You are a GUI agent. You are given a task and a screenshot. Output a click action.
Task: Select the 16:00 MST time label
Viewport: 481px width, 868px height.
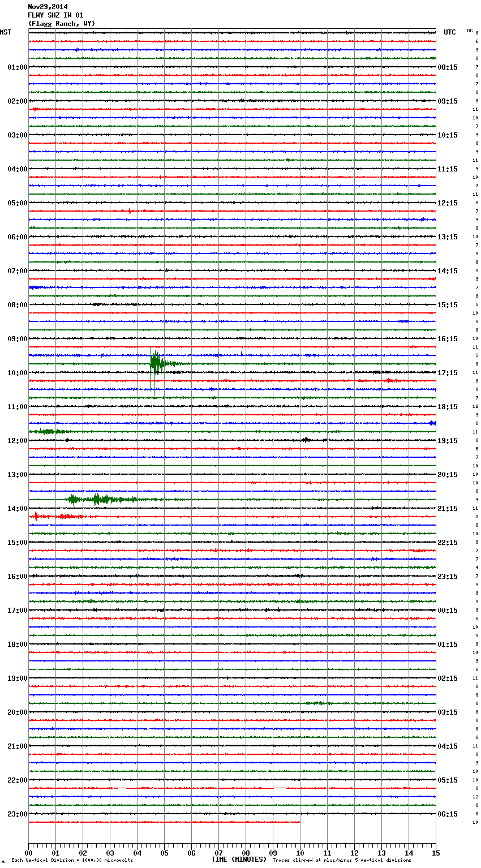click(18, 577)
